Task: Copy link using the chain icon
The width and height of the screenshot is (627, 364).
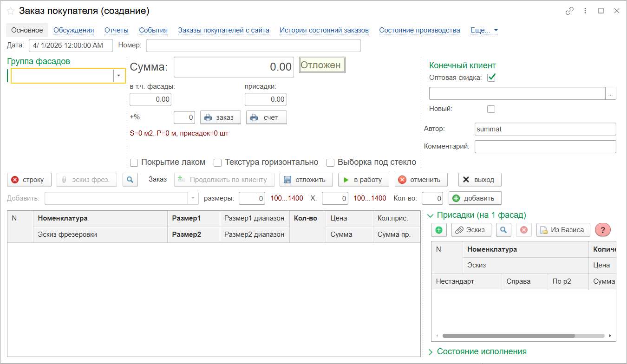Action: coord(569,11)
